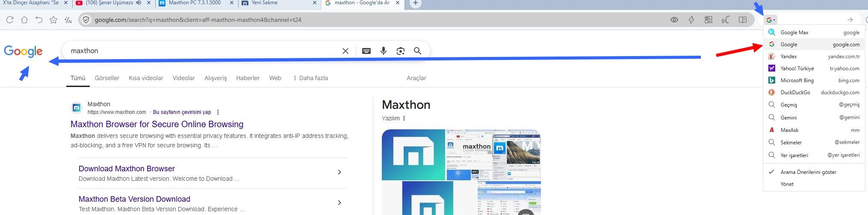
Task: Click the eye icon in address bar
Action: pyautogui.click(x=674, y=20)
